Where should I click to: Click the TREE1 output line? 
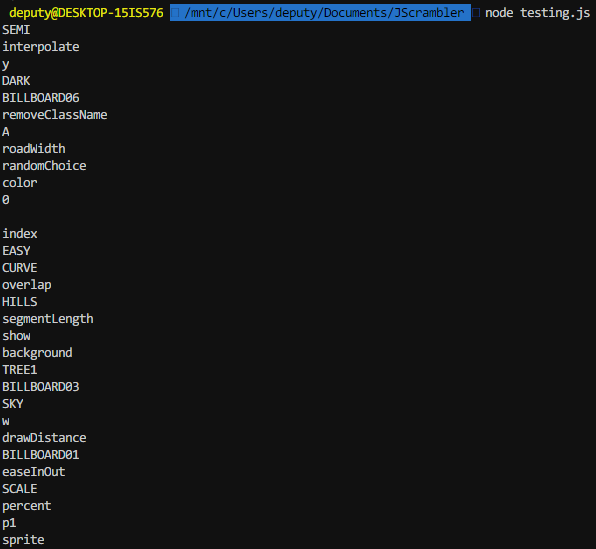point(20,370)
